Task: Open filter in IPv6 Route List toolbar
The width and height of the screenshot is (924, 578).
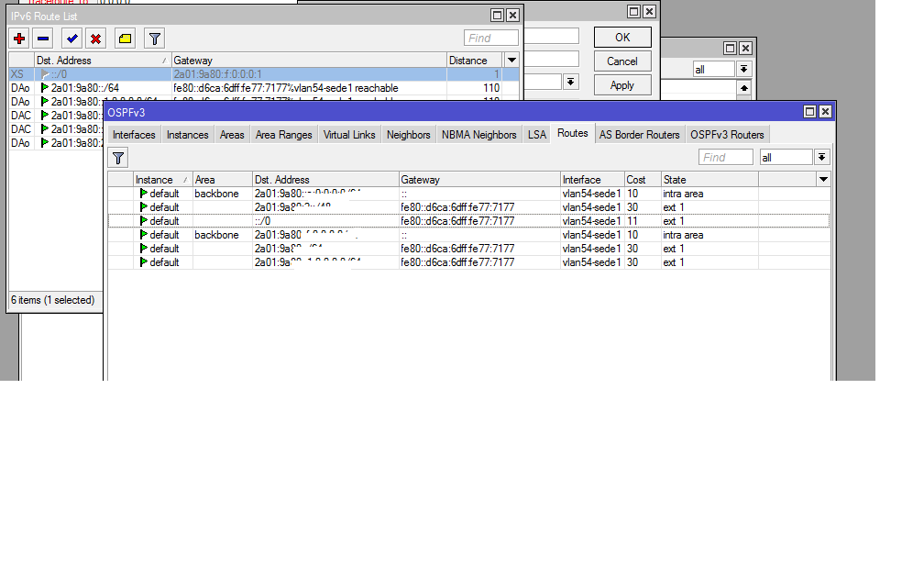Action: coord(154,39)
